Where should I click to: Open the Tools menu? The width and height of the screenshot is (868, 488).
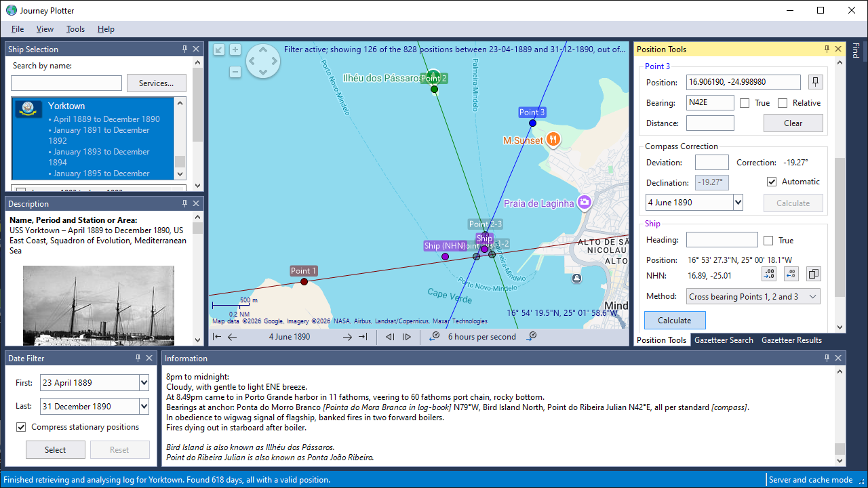(75, 29)
